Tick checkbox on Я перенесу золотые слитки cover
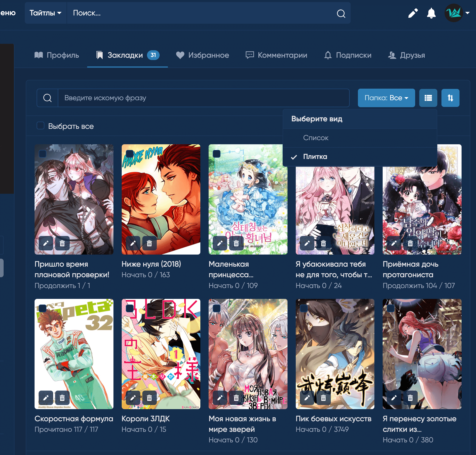 pyautogui.click(x=391, y=308)
